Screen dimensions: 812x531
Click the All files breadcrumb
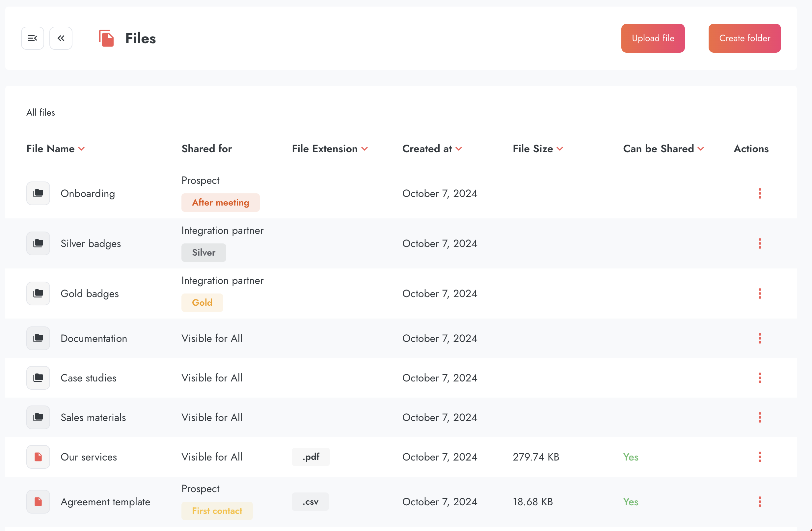pyautogui.click(x=41, y=113)
